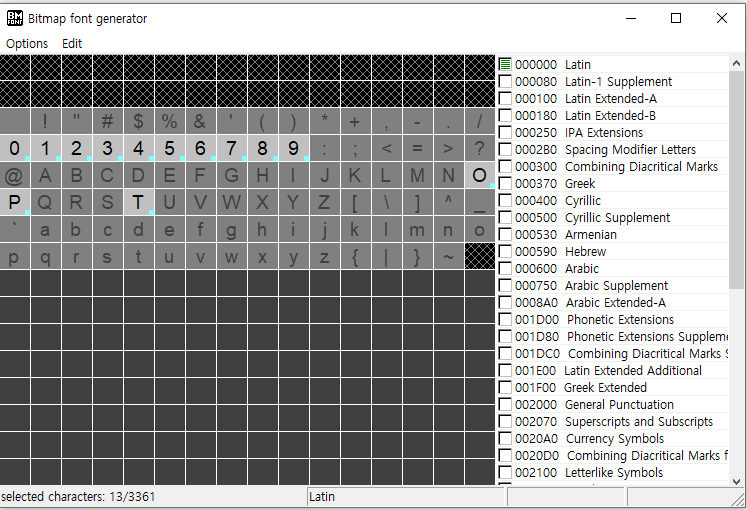Select the Currency Symbols row
Image resolution: width=747 pixels, height=510 pixels.
(613, 439)
